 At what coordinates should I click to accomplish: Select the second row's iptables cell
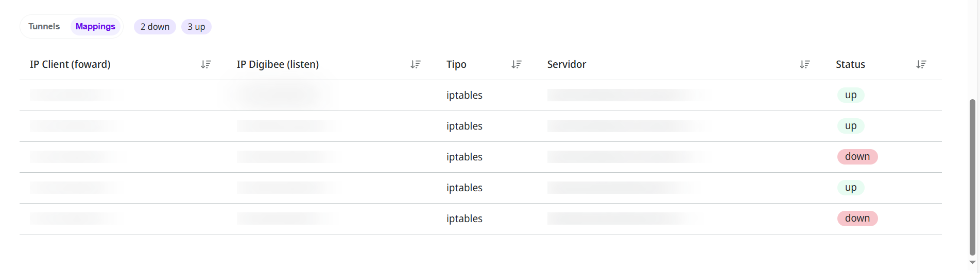click(x=465, y=126)
